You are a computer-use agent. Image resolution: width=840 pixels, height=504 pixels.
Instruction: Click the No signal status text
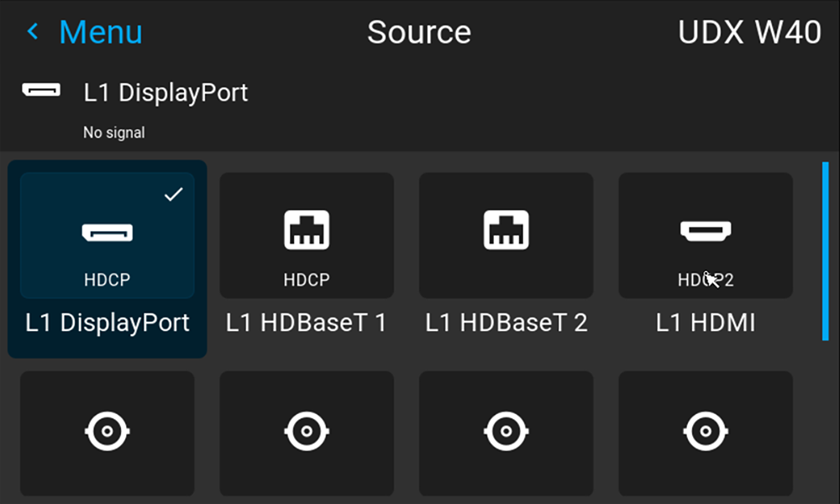tap(114, 132)
